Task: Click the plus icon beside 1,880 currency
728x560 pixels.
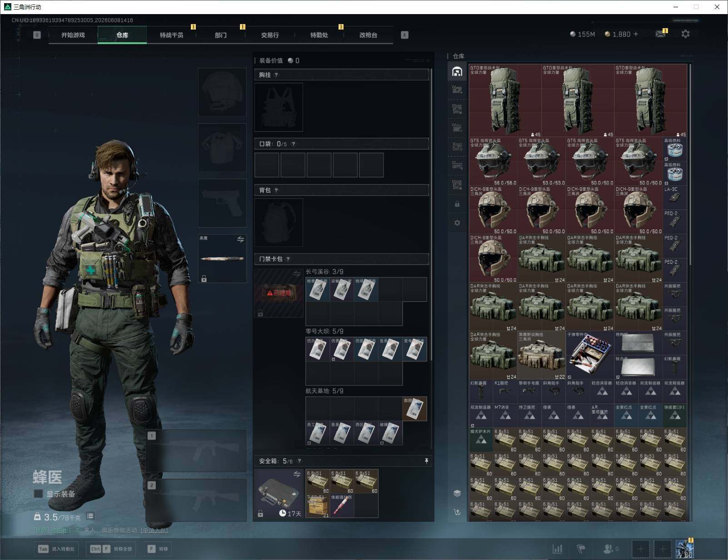Action: click(636, 34)
